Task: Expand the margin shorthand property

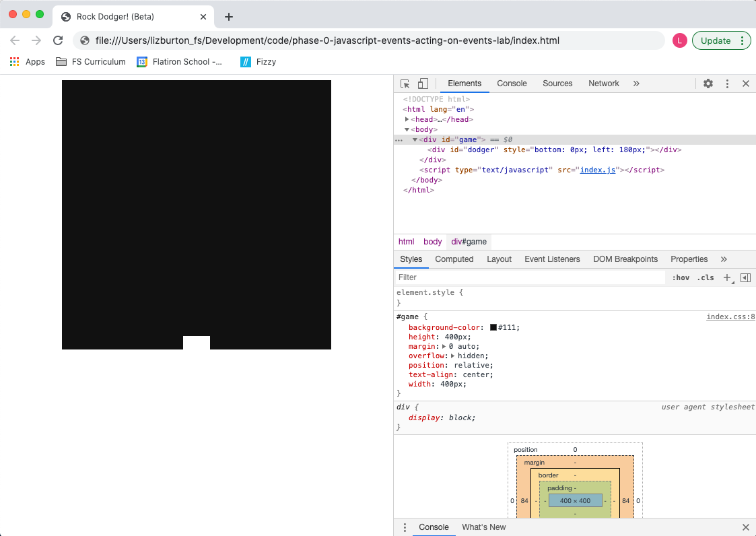Action: click(x=444, y=346)
